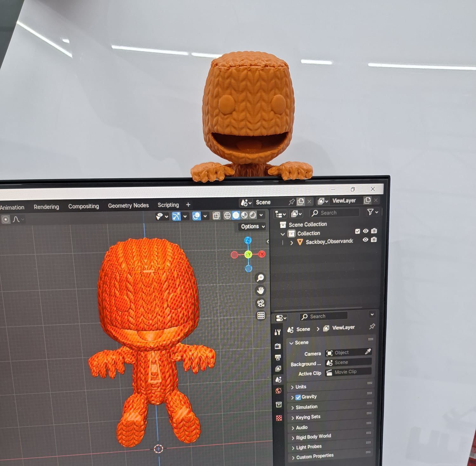Hide Collection in viewport via eye
The image size is (476, 466).
[x=366, y=231]
